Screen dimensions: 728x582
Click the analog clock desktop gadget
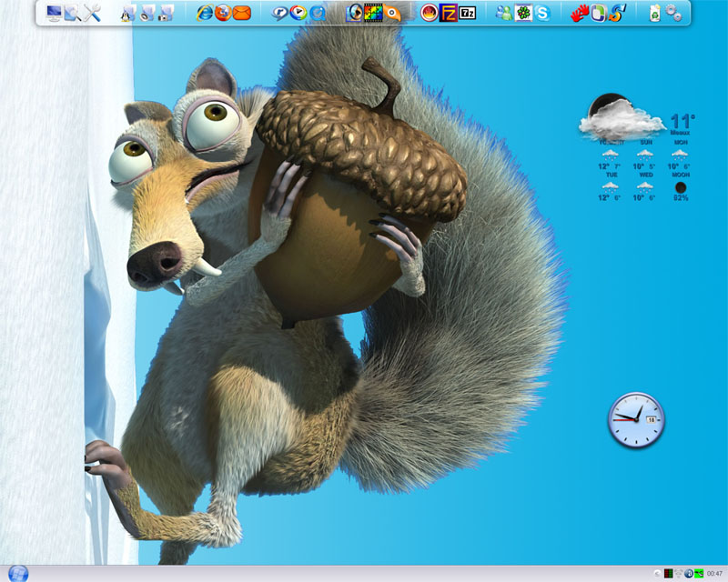pos(636,419)
